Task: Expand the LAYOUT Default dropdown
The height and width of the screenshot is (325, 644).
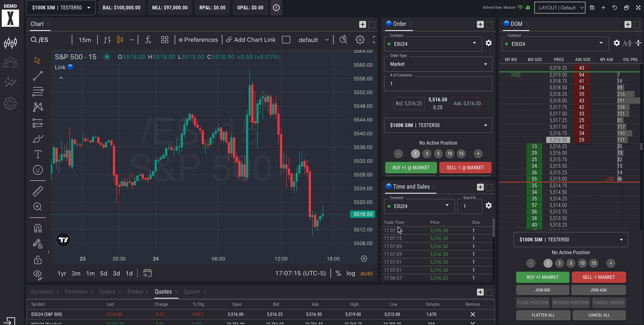Action: pyautogui.click(x=559, y=7)
